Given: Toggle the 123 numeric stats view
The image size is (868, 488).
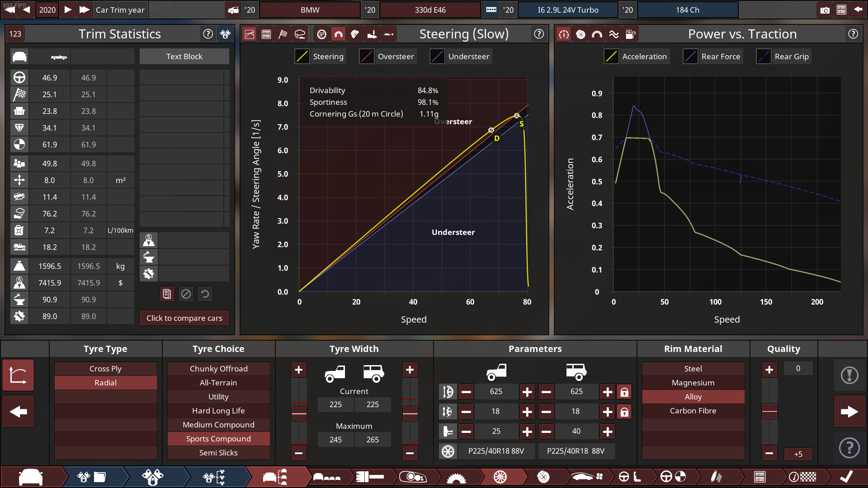Looking at the screenshot, I should point(15,34).
